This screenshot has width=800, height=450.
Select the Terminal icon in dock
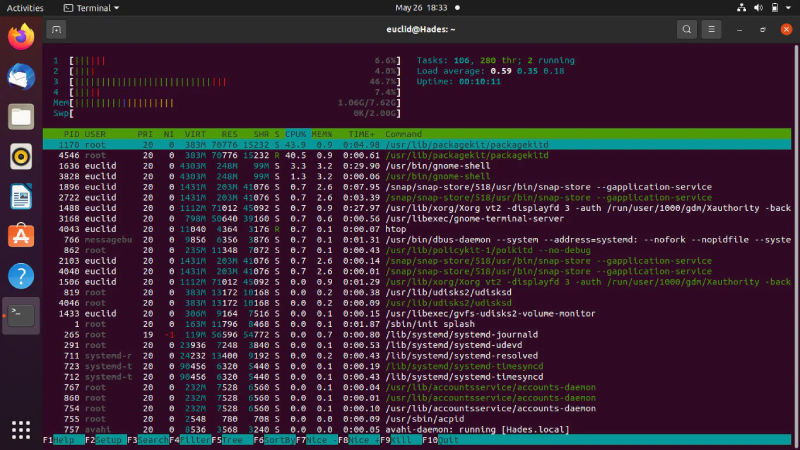pos(21,316)
